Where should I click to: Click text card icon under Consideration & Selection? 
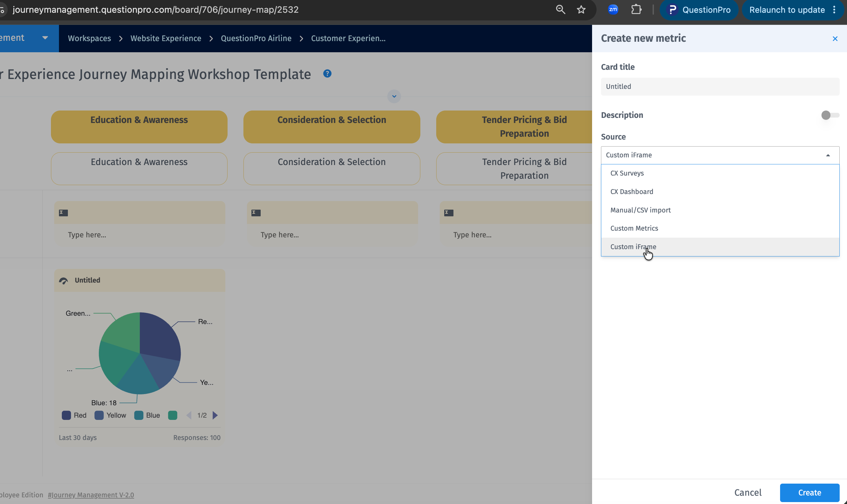coord(256,212)
